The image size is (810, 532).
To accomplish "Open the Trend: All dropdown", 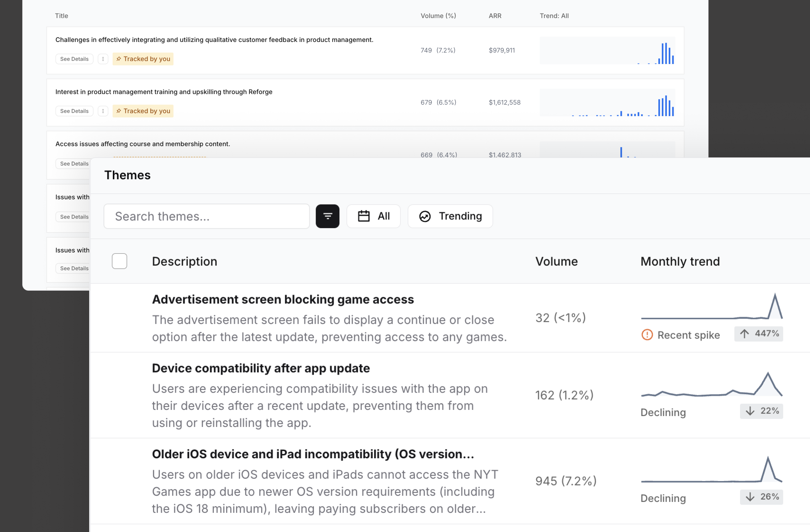I will (554, 16).
